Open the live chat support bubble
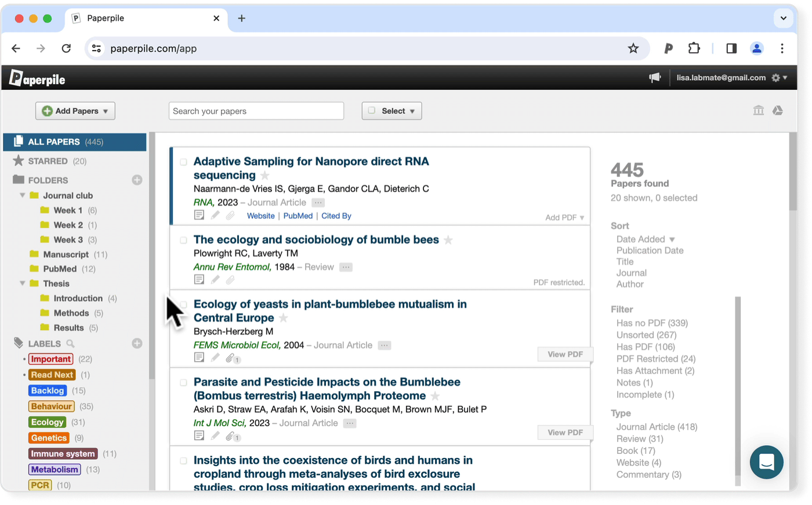Viewport: 812px width, 505px height. click(766, 462)
